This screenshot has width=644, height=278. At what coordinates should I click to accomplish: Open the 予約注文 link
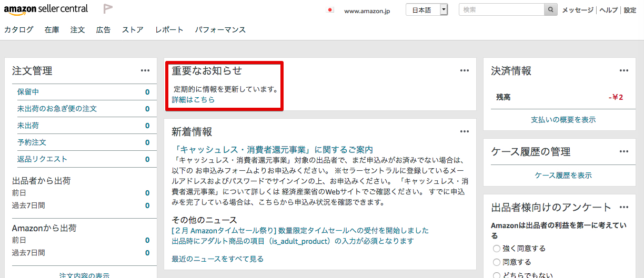pyautogui.click(x=32, y=142)
